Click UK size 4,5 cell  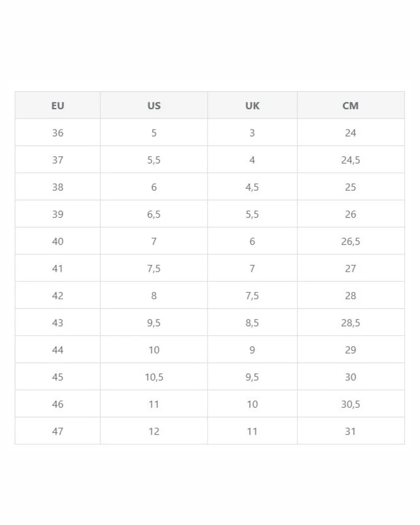(x=252, y=187)
